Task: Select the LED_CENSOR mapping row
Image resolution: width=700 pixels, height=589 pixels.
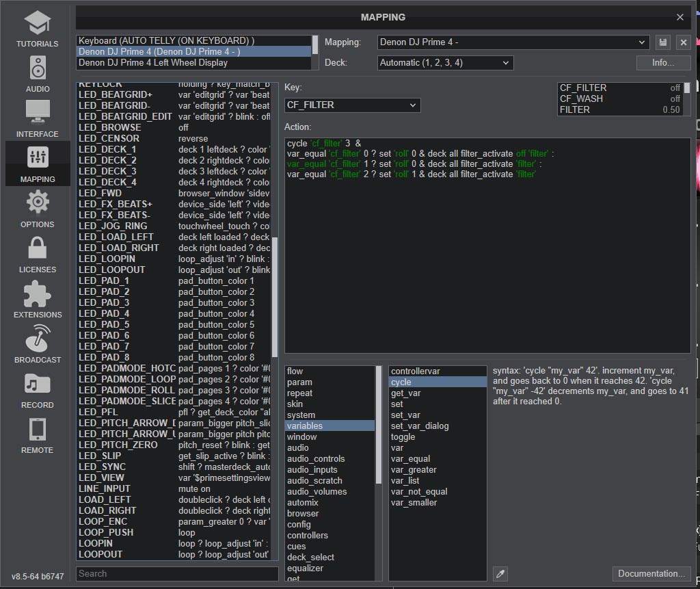Action: point(174,139)
